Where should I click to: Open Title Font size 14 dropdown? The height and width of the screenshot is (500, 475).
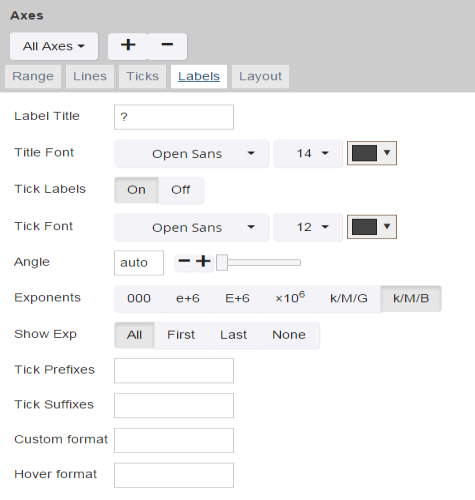click(308, 154)
